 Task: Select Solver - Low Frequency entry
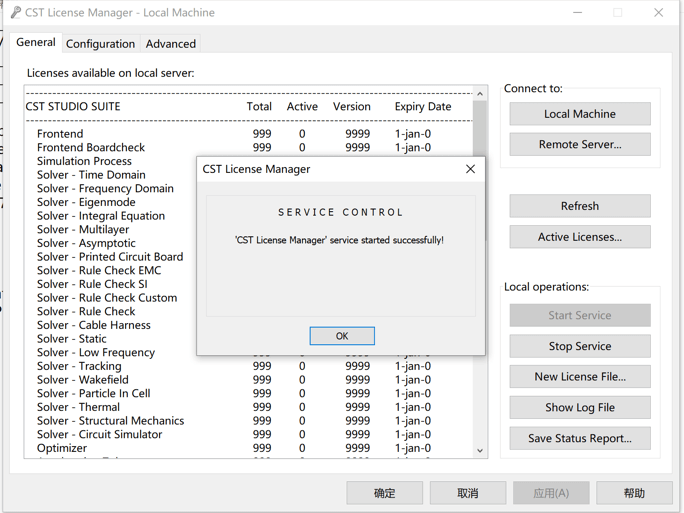pyautogui.click(x=96, y=352)
